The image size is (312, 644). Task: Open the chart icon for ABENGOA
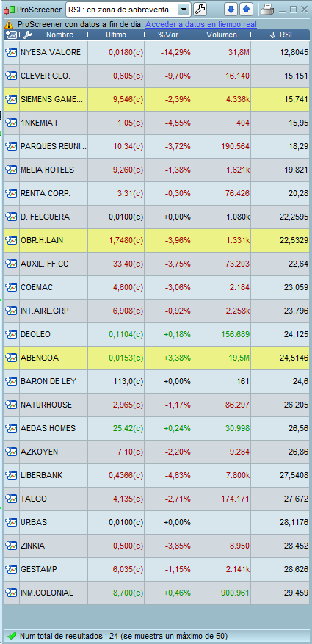(11, 358)
